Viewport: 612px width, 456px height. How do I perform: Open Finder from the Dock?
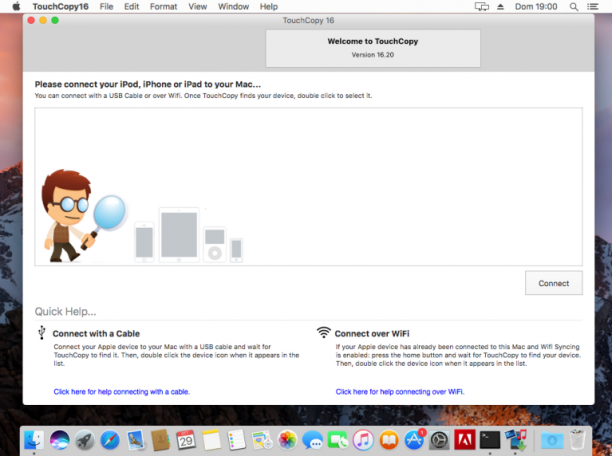pos(34,440)
